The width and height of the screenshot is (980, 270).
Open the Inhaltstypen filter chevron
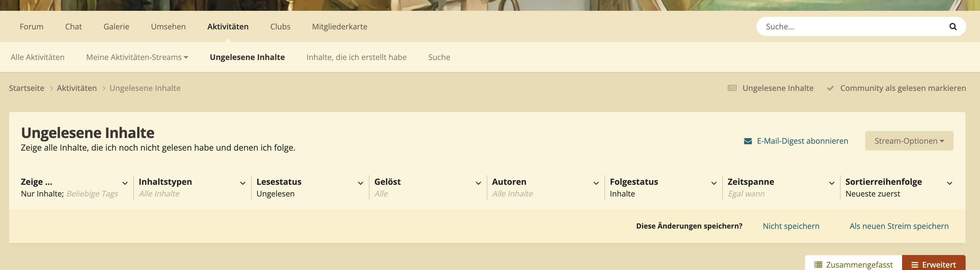click(x=243, y=183)
